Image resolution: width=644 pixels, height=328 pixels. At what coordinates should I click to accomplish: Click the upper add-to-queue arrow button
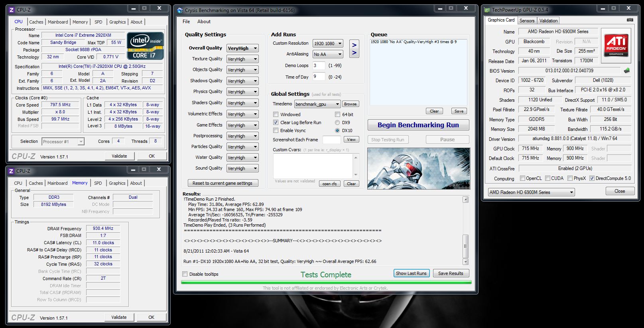[354, 45]
